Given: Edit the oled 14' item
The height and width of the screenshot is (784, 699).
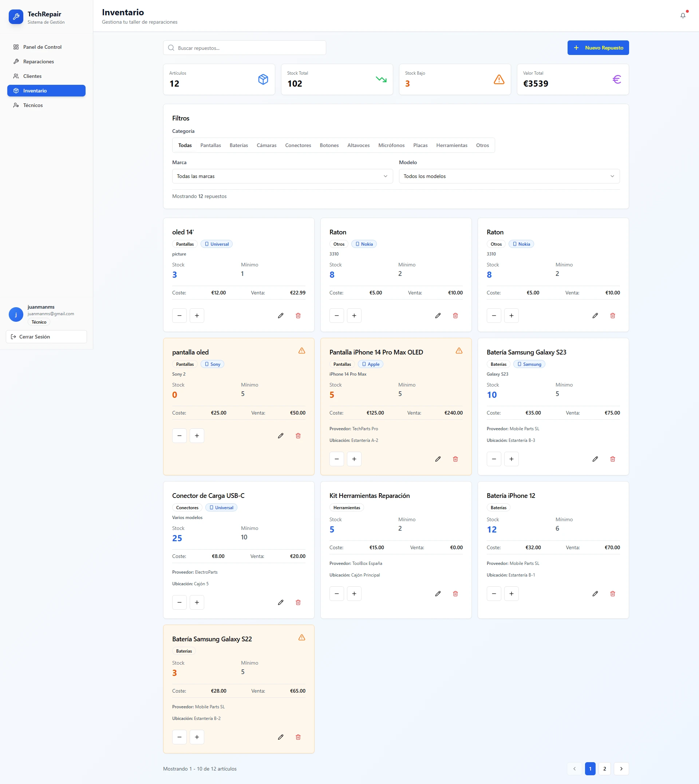Looking at the screenshot, I should click(281, 316).
